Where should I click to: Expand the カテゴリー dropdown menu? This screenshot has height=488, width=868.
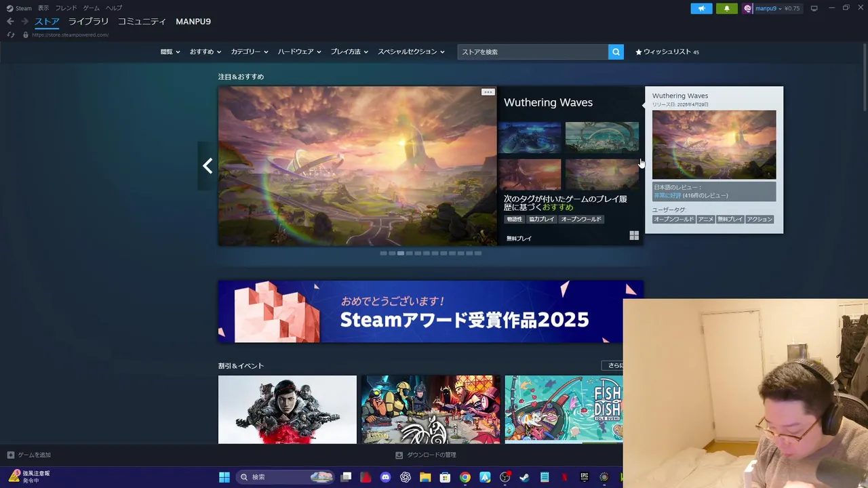(x=250, y=52)
